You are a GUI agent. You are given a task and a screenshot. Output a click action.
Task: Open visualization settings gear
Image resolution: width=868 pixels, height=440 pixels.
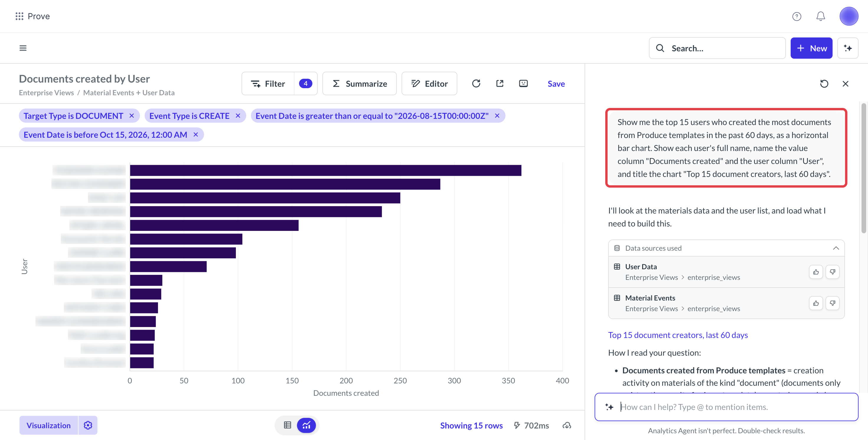(88, 425)
